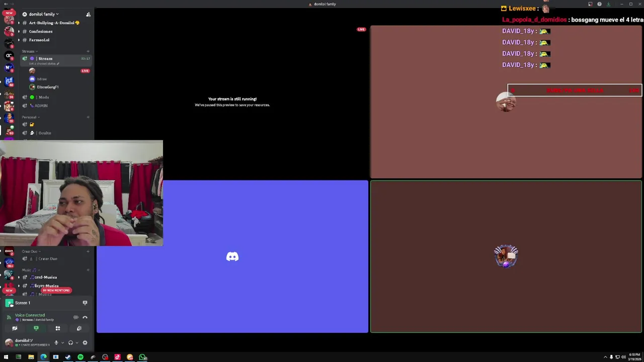Toggle the camera on button
Screen dimensions: 644x362
15,328
